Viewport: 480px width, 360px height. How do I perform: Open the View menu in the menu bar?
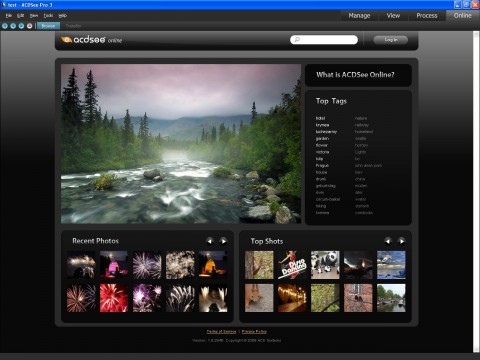34,15
